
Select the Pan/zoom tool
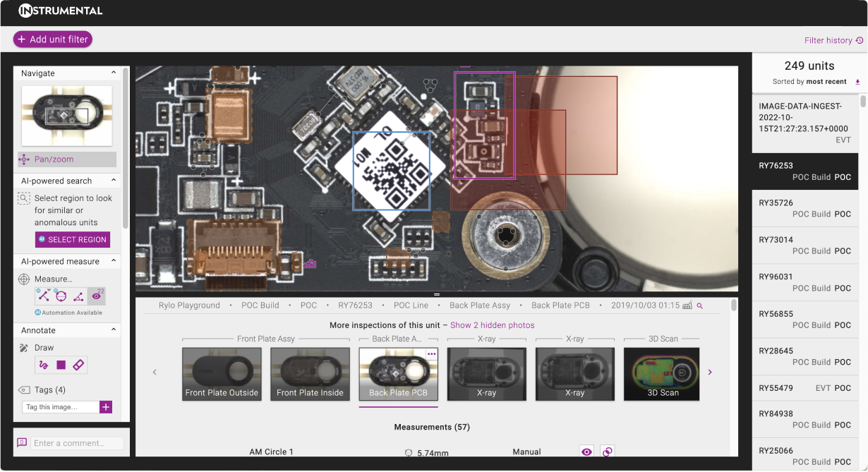click(67, 159)
